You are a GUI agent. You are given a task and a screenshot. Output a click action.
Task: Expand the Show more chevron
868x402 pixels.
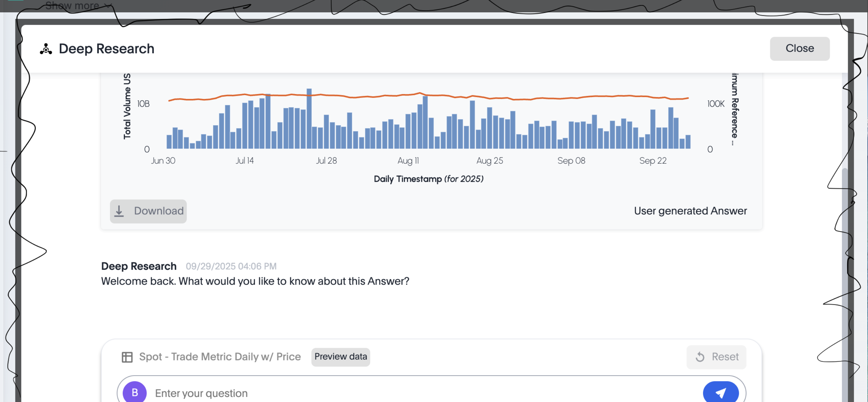pos(108,5)
